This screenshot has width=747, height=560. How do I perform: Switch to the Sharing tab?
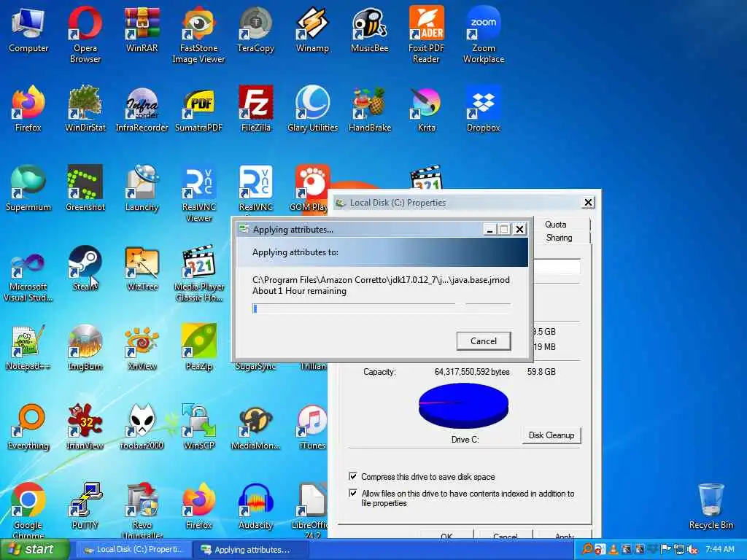point(559,238)
